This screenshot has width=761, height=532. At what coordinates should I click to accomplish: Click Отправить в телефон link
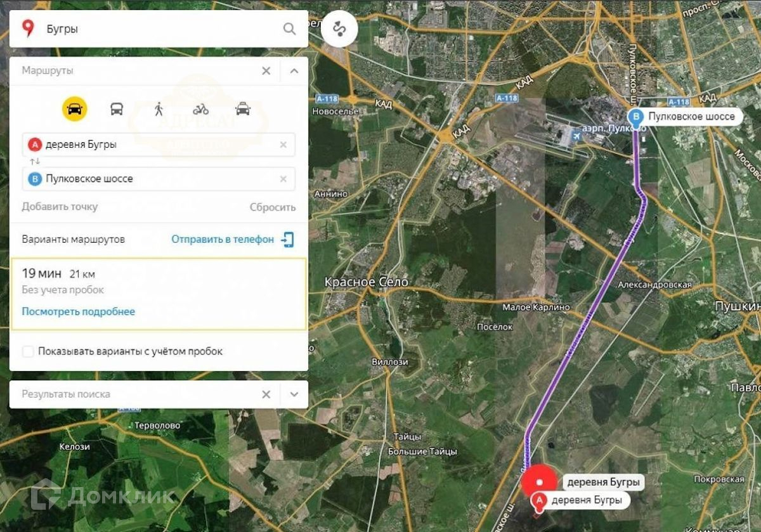[223, 239]
